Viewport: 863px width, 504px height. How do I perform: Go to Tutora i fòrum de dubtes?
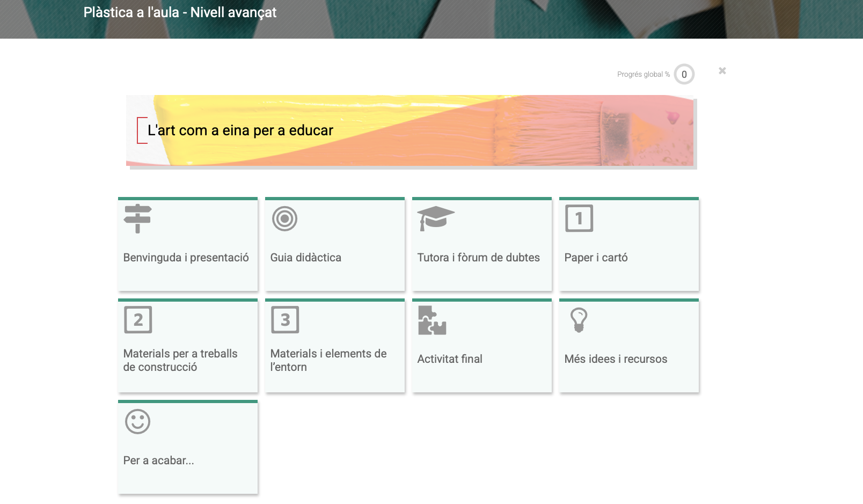point(478,258)
